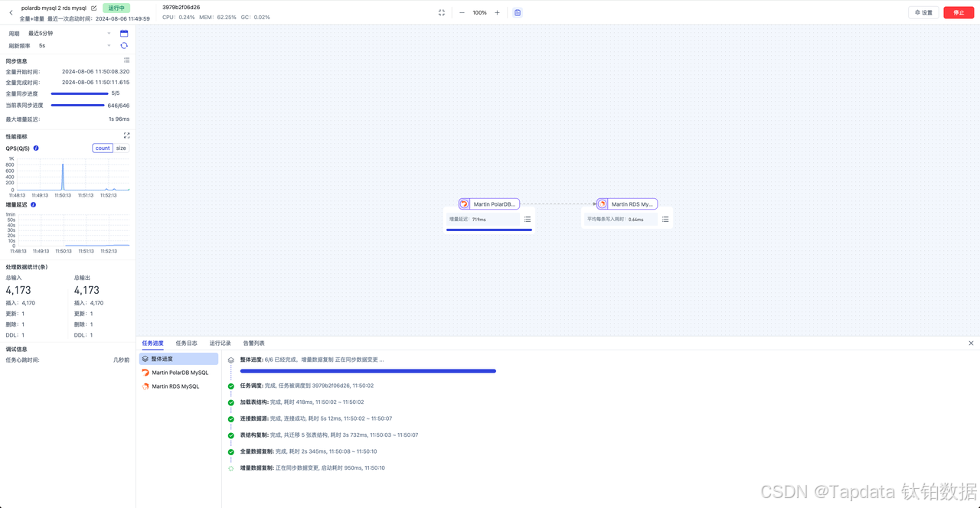Refresh metrics with the circular arrows icon
980x508 pixels.
(x=124, y=46)
